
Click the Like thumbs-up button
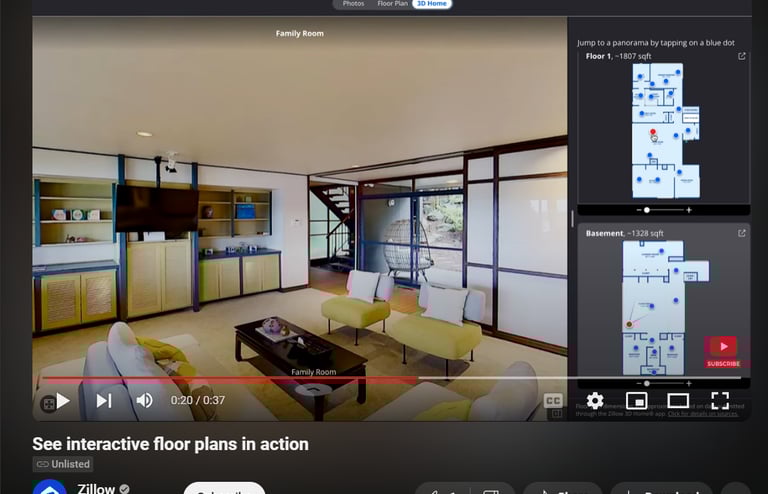[x=443, y=489]
